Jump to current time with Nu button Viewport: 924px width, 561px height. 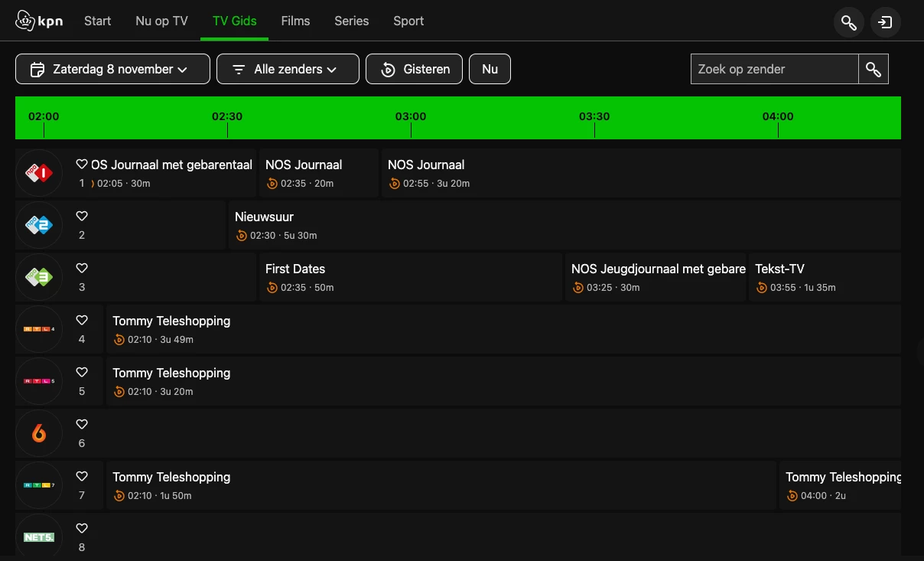[x=490, y=69]
